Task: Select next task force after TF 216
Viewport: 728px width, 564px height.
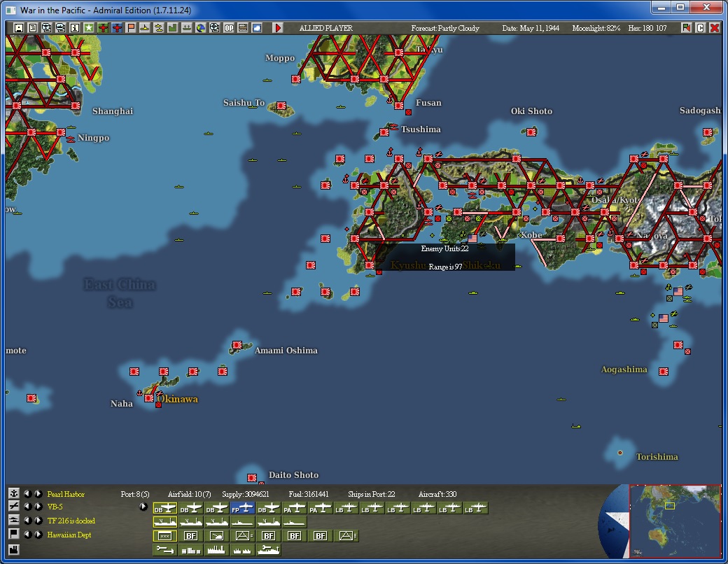Action: click(x=38, y=521)
